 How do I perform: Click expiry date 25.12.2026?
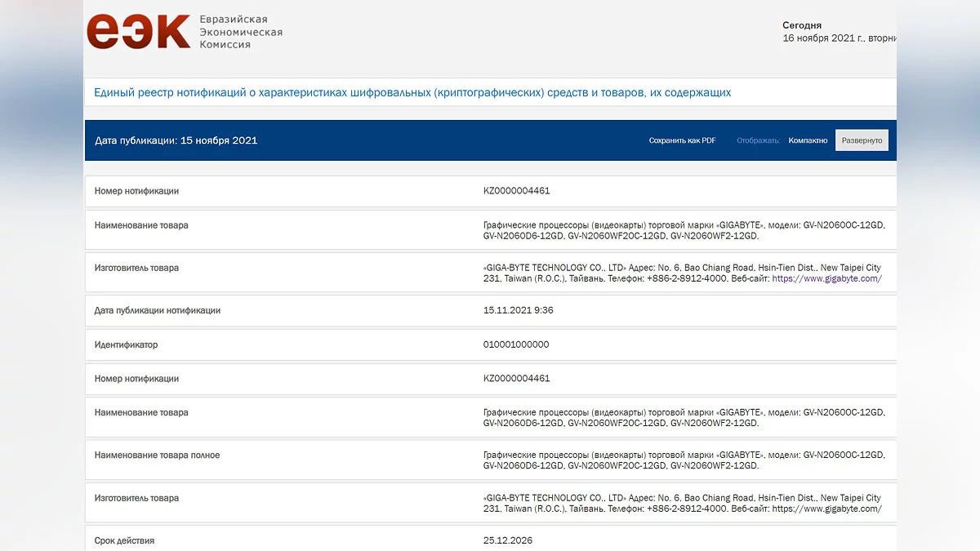507,540
